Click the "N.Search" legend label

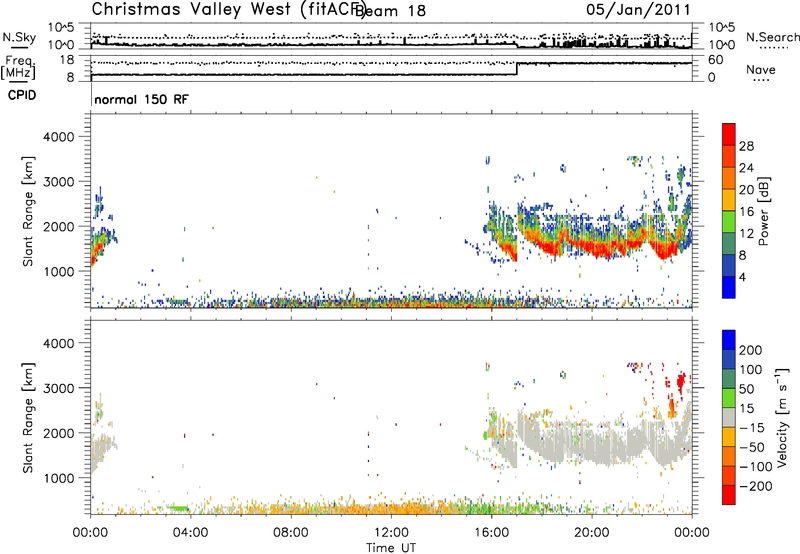pyautogui.click(x=772, y=37)
